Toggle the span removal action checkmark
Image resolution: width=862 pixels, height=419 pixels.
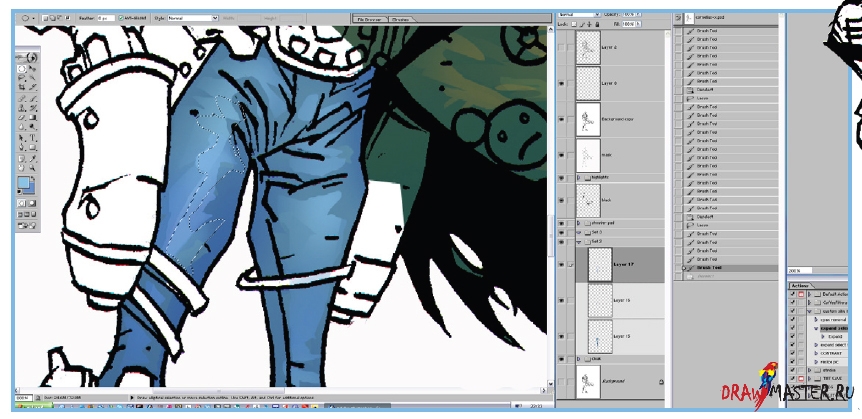coord(792,319)
